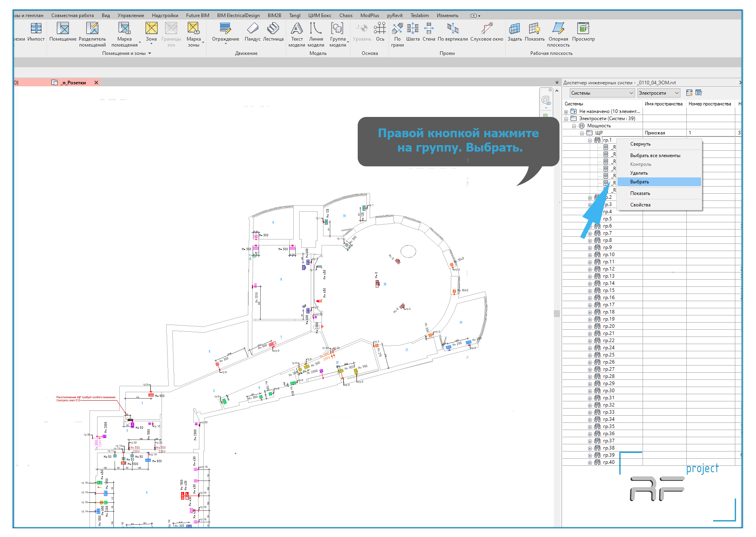
Task: Click the Импост (Mullion) tool
Action: [x=36, y=32]
